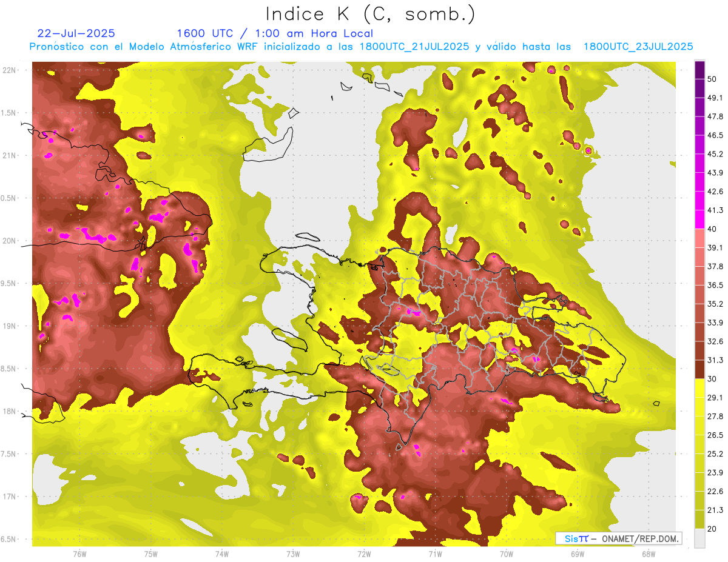This screenshot has height=562, width=728.
Task: Click legend value '49.1'
Action: 715,98
